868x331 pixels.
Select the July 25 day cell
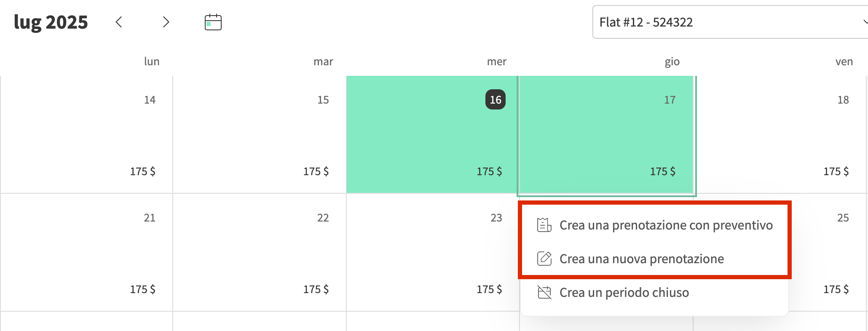pos(828,253)
